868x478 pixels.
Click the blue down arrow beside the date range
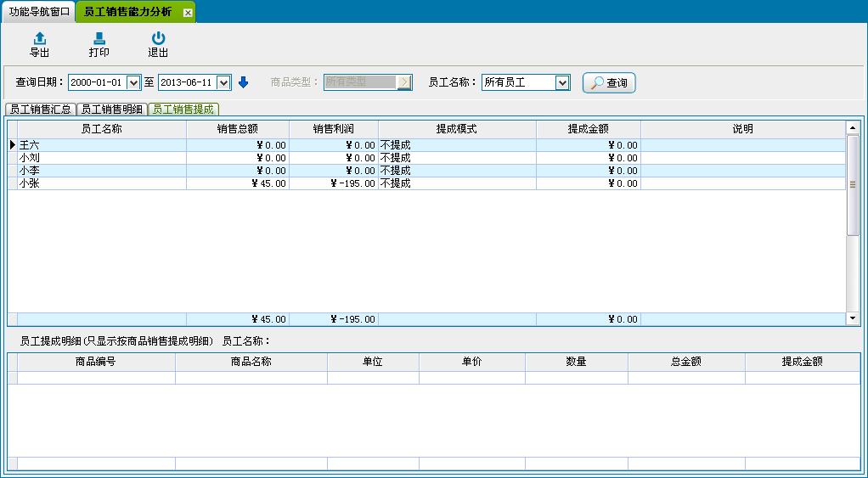pos(243,82)
